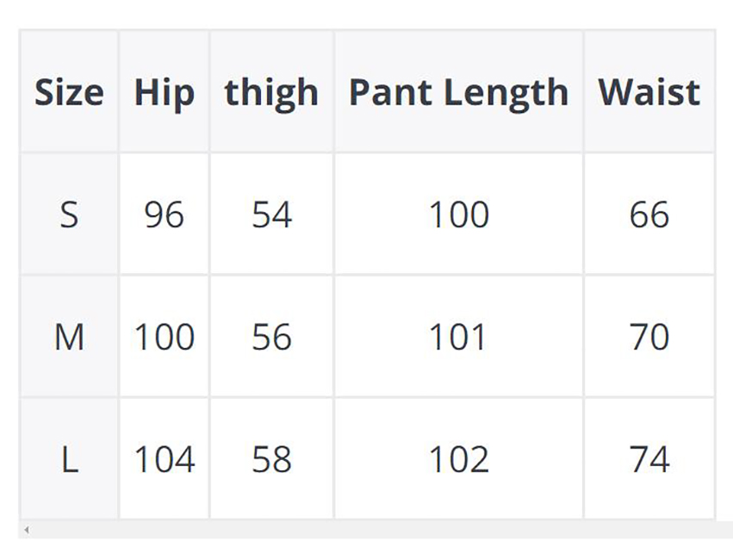Screen dimensions: 733x560
Task: Click the Hip column header
Action: (164, 92)
